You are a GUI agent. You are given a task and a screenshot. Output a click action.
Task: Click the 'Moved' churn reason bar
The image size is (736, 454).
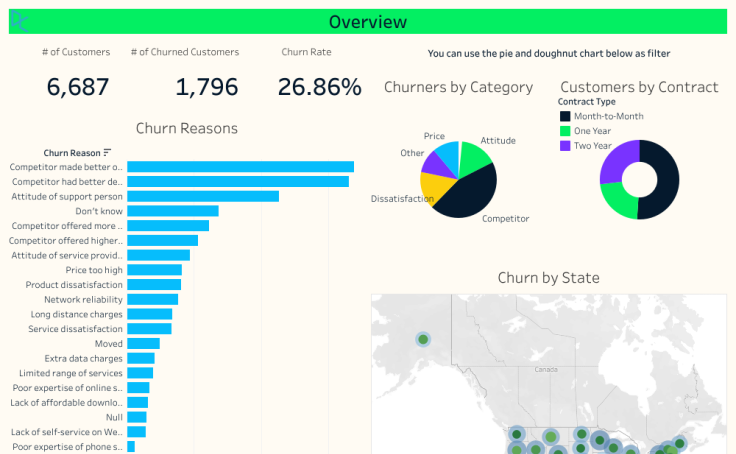pos(143,343)
